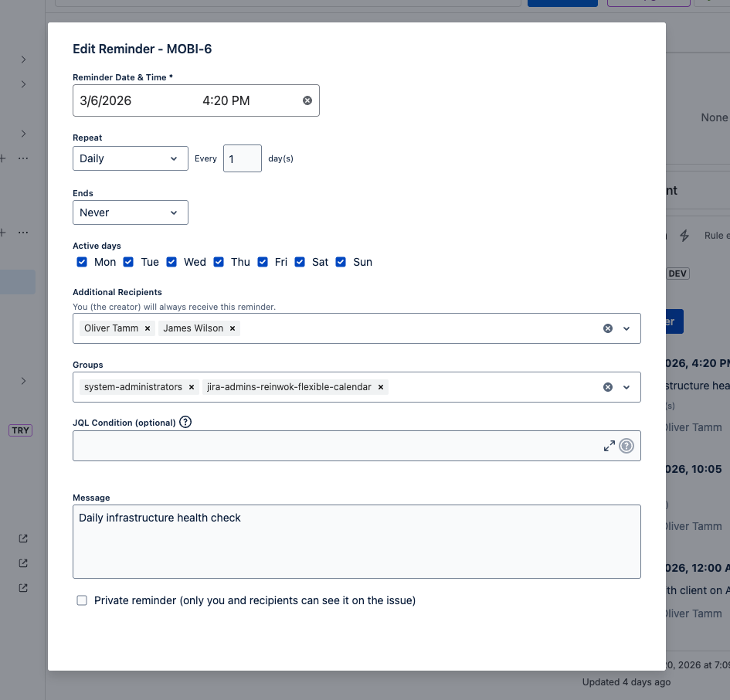730x700 pixels.
Task: Expand the Groups dropdown list
Action: pyautogui.click(x=626, y=387)
